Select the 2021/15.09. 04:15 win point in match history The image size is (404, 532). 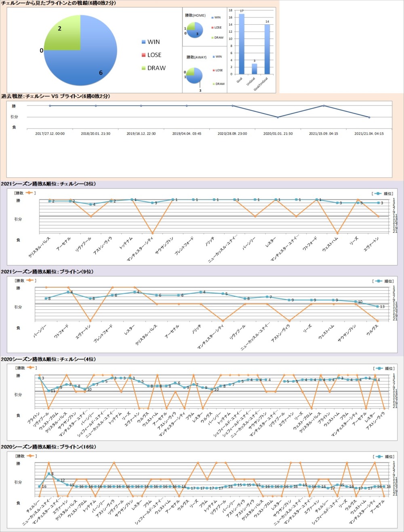(324, 106)
